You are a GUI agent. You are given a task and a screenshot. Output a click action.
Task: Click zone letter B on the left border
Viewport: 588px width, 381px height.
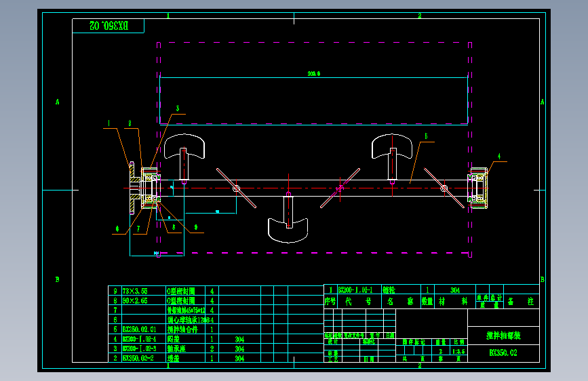pos(58,279)
